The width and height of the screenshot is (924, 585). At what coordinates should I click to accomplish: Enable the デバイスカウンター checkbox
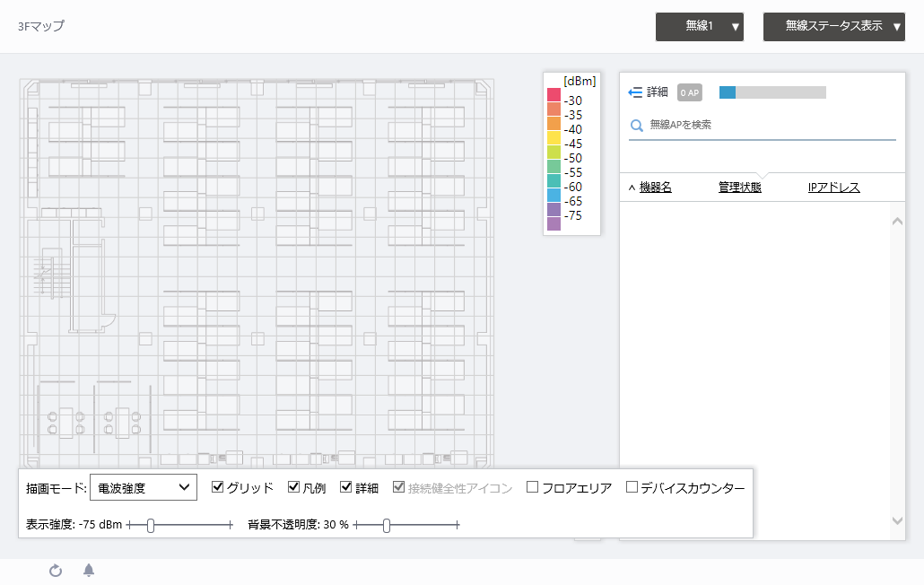pyautogui.click(x=632, y=487)
